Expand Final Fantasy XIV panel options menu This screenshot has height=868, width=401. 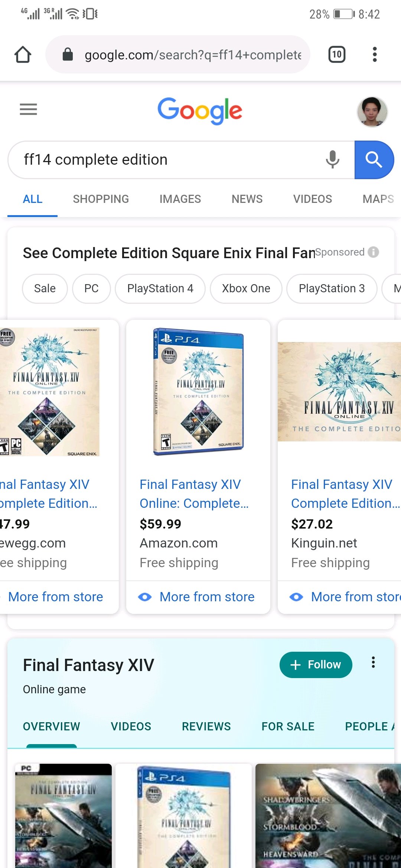[373, 662]
